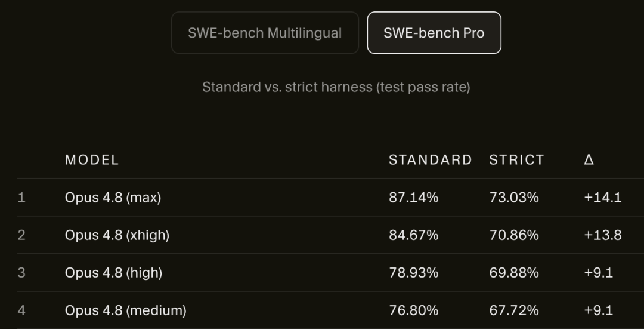Click the 87.14% standard score
Screen dimensions: 644x329
414,198
